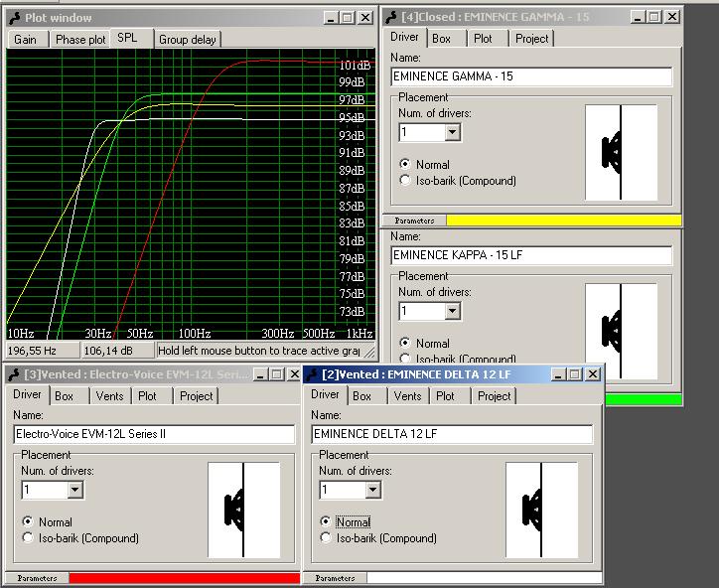The image size is (719, 588).
Task: Select Iso-barik (Compound) in EMINENCE GAMMA window
Action: (458, 181)
